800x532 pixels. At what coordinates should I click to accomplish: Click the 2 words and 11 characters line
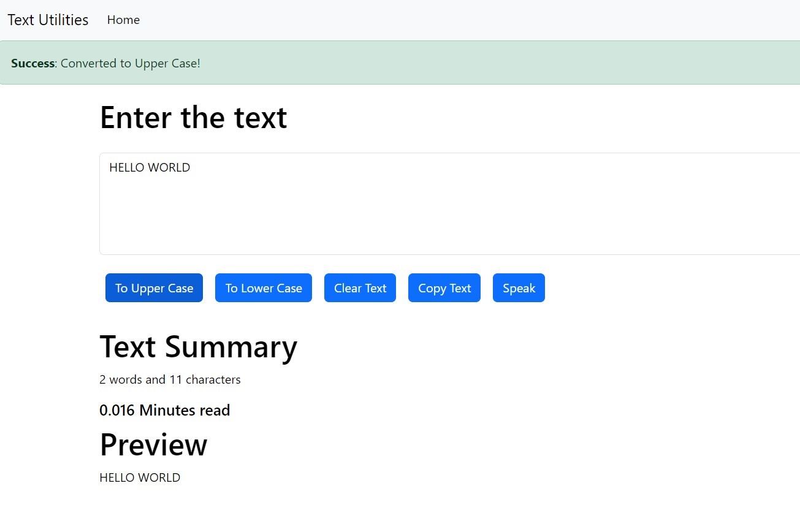(170, 380)
